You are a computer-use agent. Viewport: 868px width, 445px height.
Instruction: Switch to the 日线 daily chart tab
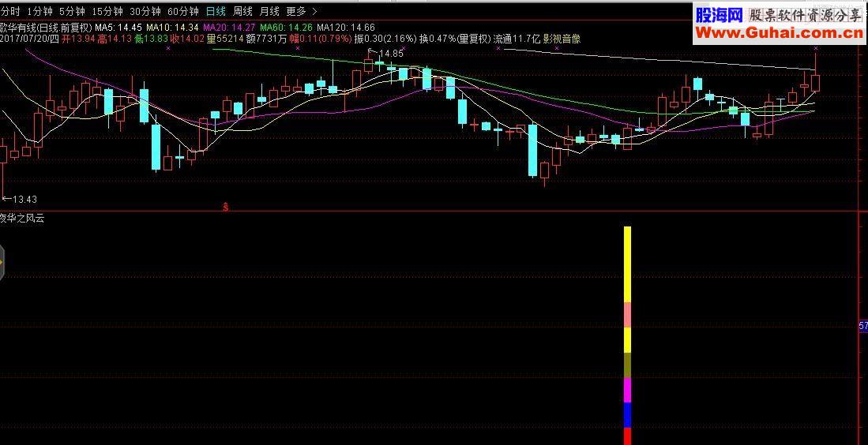[x=216, y=11]
